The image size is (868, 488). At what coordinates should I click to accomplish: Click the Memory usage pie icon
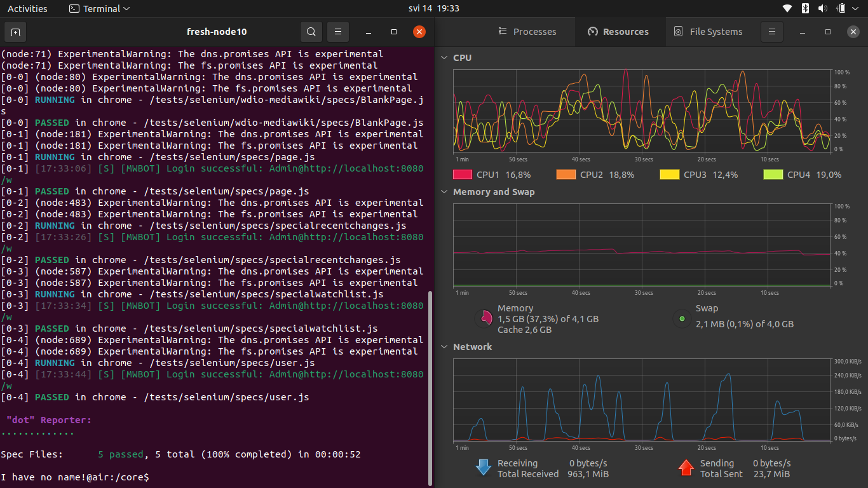[x=484, y=318]
